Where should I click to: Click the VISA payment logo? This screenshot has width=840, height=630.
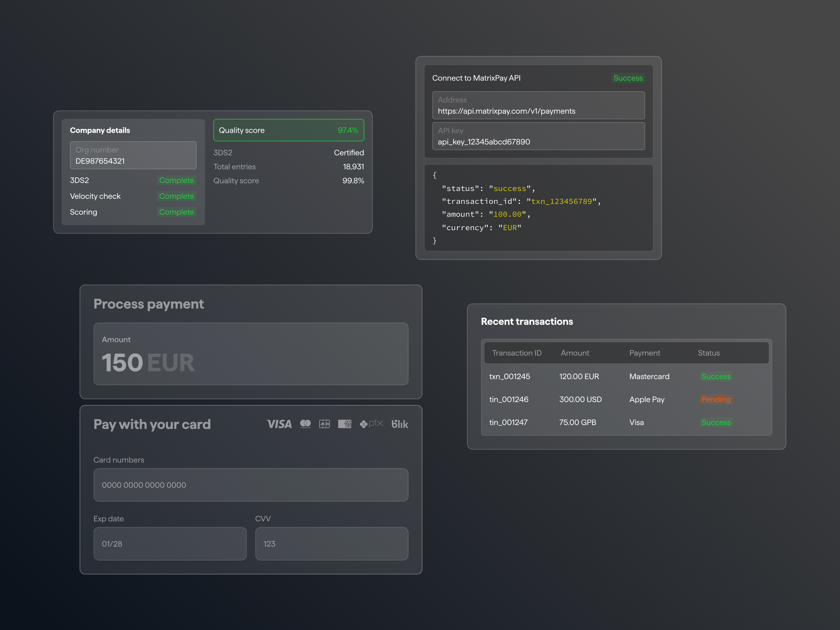279,424
